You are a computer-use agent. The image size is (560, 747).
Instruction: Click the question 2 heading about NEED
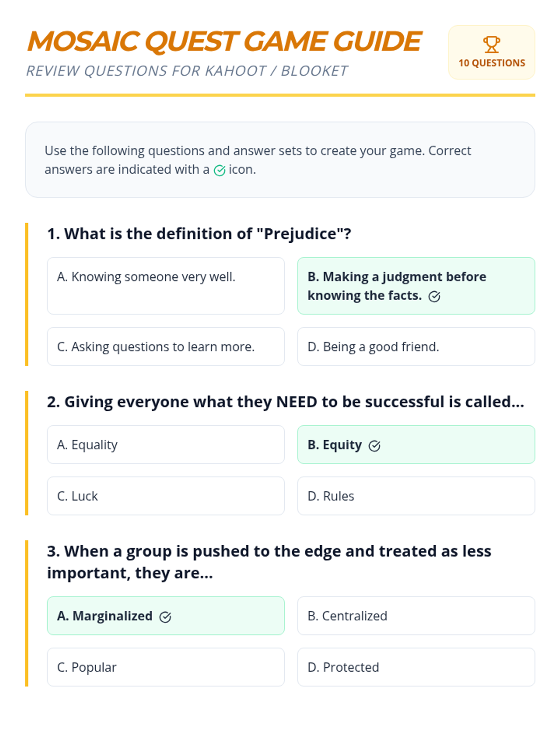tap(285, 402)
